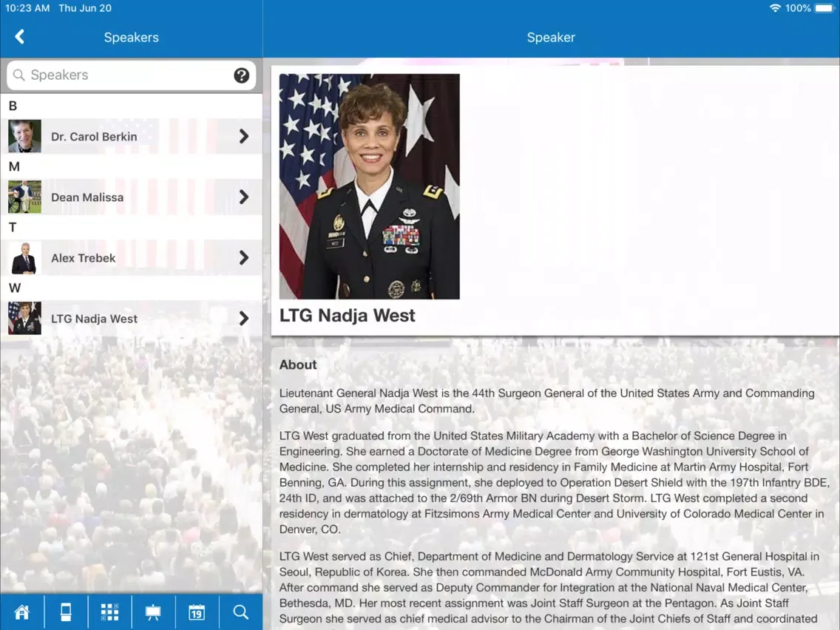The height and width of the screenshot is (630, 840).
Task: Click the name Dean Malissa in list
Action: click(x=87, y=197)
